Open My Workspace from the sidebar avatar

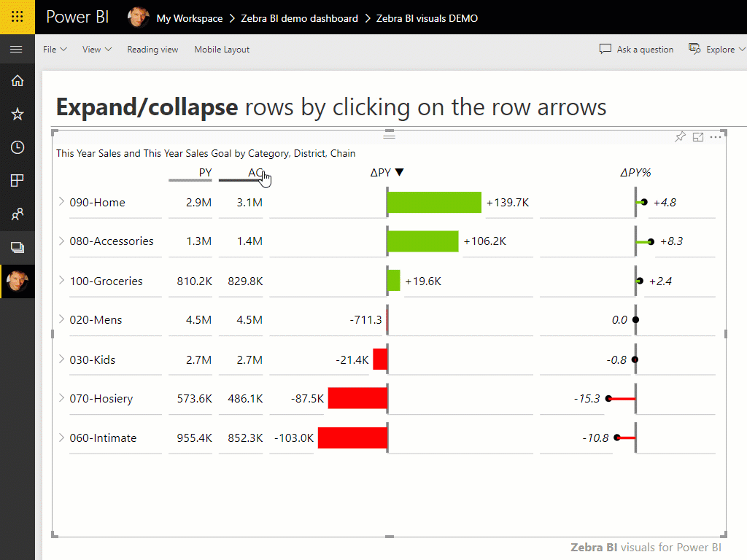17,281
